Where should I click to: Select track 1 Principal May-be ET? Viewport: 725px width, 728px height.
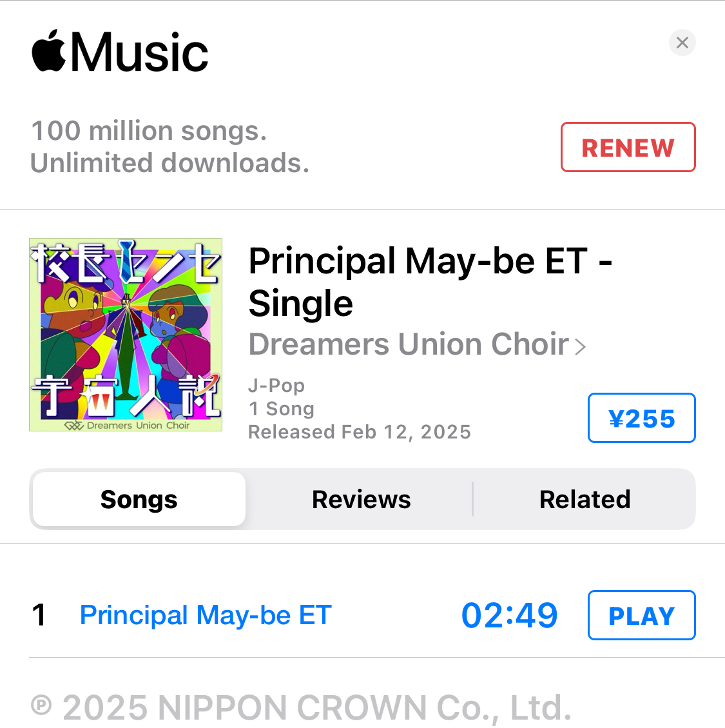click(x=206, y=615)
